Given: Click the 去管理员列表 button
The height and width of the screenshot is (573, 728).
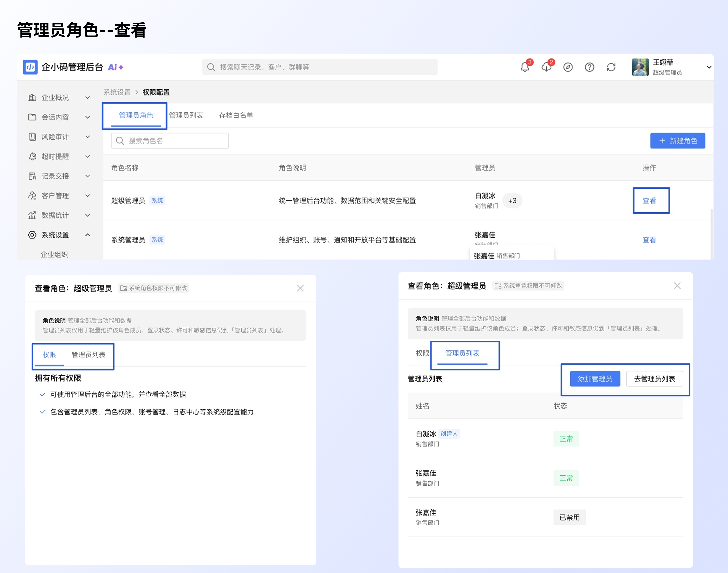Looking at the screenshot, I should [655, 379].
